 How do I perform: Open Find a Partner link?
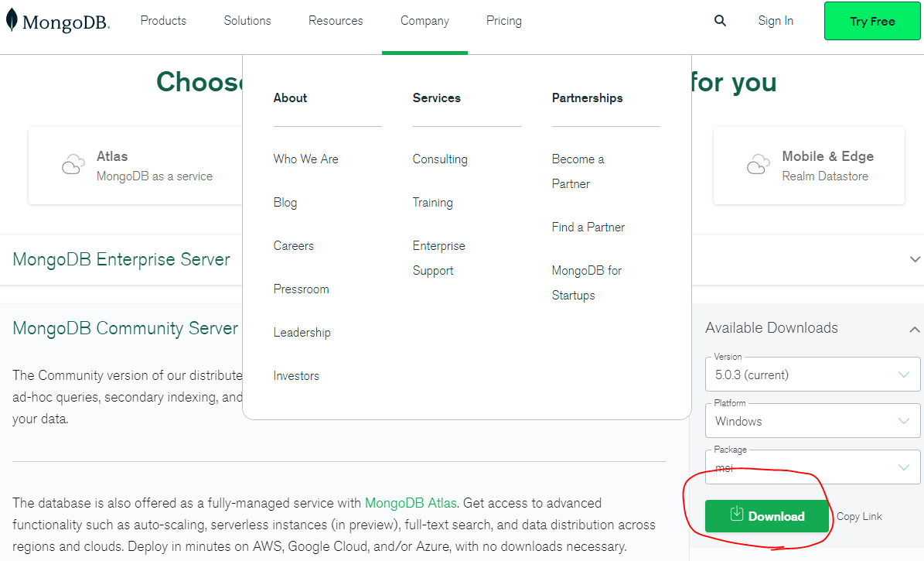point(588,227)
